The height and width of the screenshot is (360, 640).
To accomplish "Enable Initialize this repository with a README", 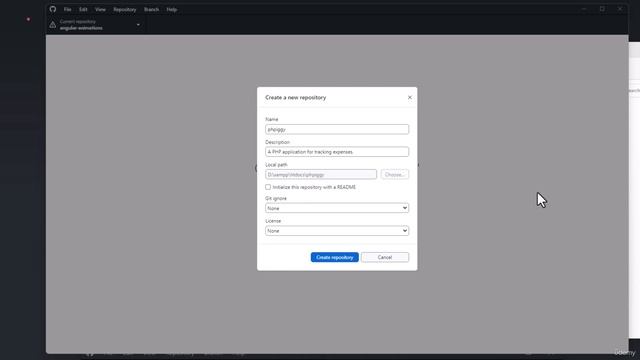I will tap(268, 187).
